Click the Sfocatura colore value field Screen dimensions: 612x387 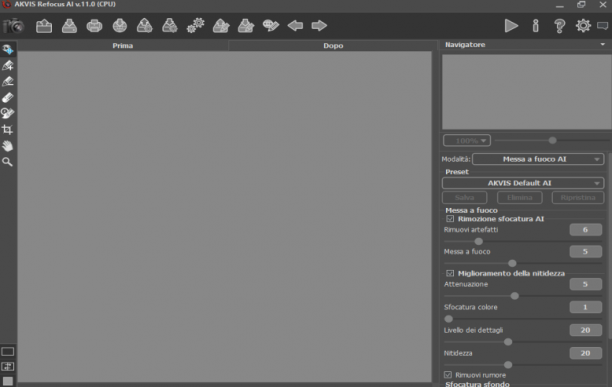click(x=585, y=307)
